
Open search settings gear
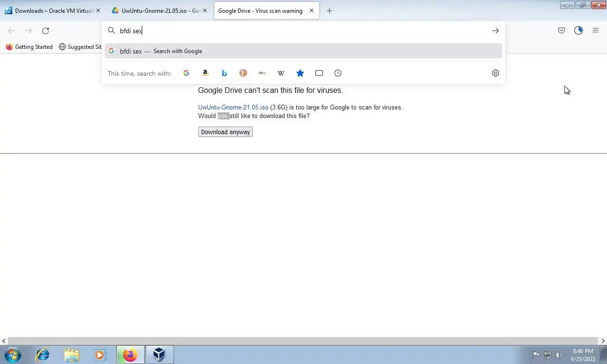pyautogui.click(x=496, y=73)
